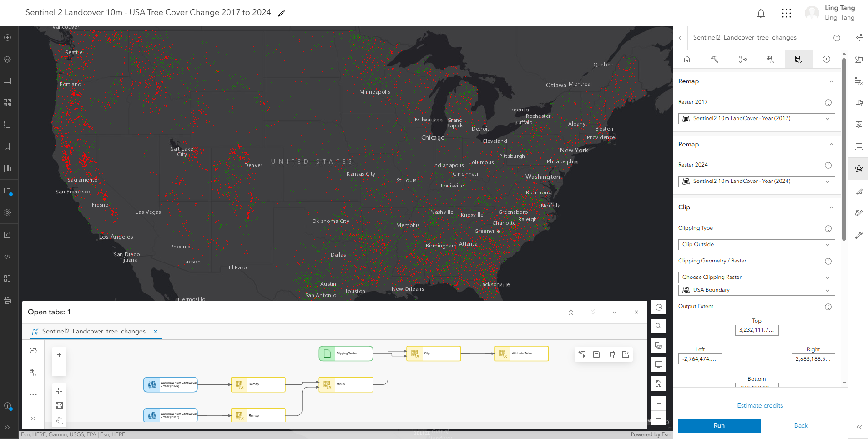Screen dimensions: 868x439
Task: Edit the map title with pencil icon
Action: [282, 13]
